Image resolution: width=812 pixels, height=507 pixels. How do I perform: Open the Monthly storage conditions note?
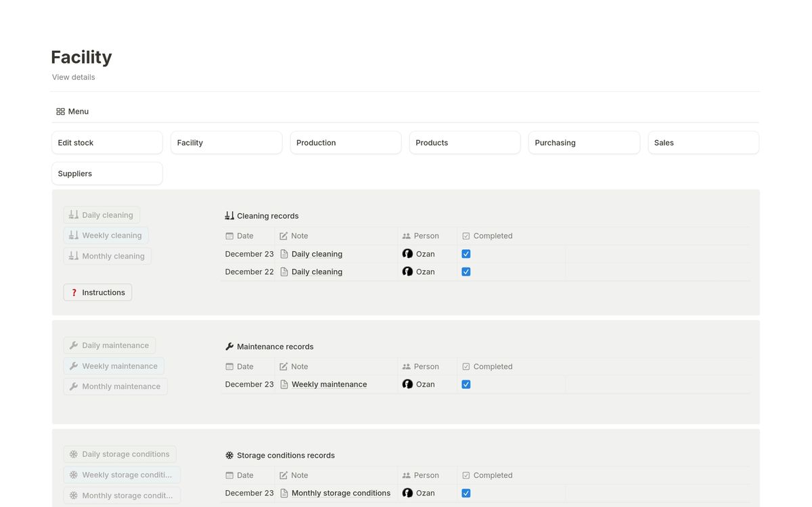[340, 493]
